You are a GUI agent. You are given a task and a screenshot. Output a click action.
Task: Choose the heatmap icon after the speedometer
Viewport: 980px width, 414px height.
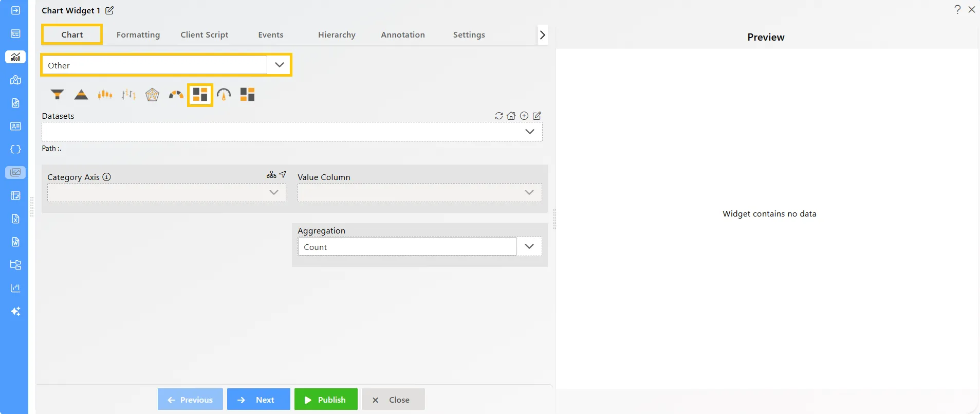[247, 95]
